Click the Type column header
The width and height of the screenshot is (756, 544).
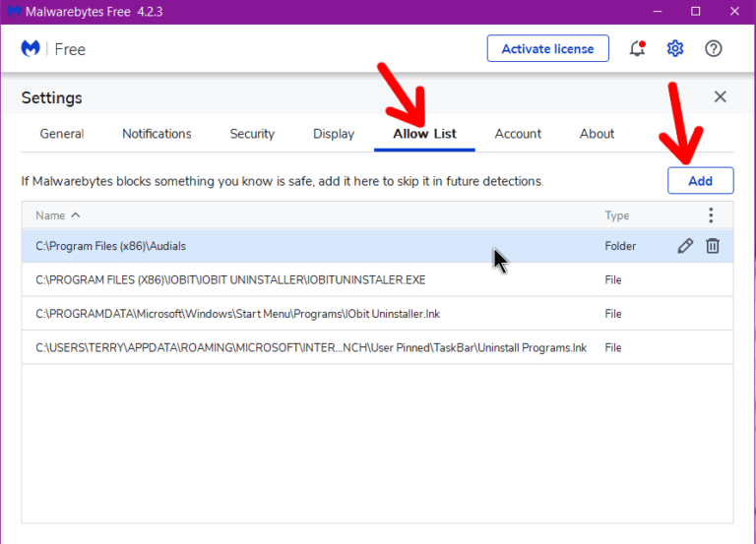point(616,215)
